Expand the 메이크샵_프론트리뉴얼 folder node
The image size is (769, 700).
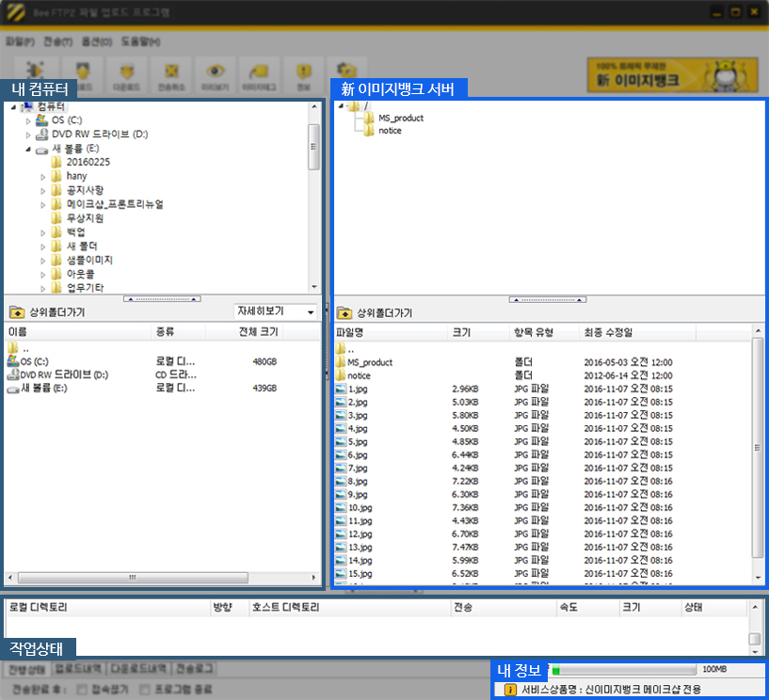[x=42, y=205]
